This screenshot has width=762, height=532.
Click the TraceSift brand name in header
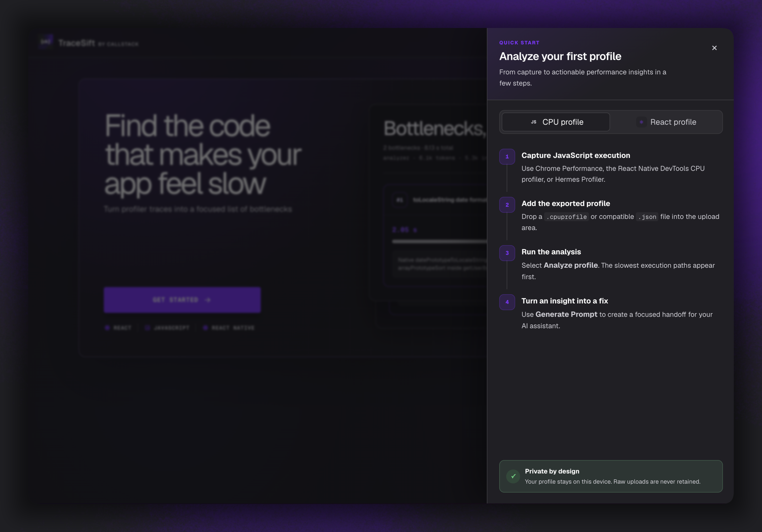tap(77, 43)
